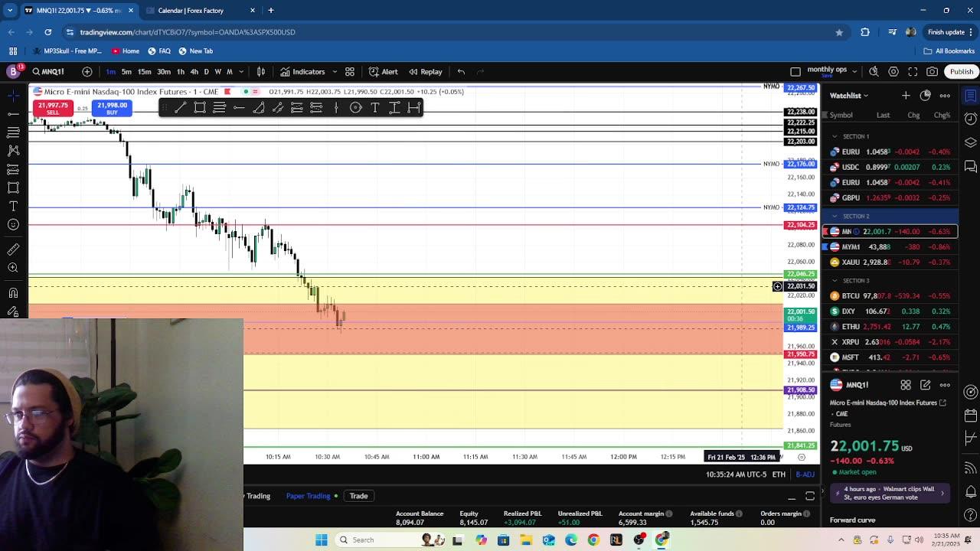
Task: Select the zoom in tool in the left sidebar
Action: point(13,268)
